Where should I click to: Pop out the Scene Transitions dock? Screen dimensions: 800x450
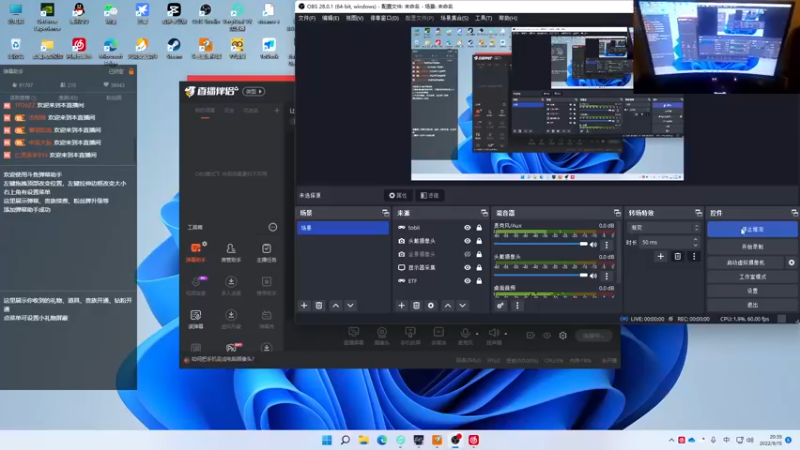tap(698, 213)
